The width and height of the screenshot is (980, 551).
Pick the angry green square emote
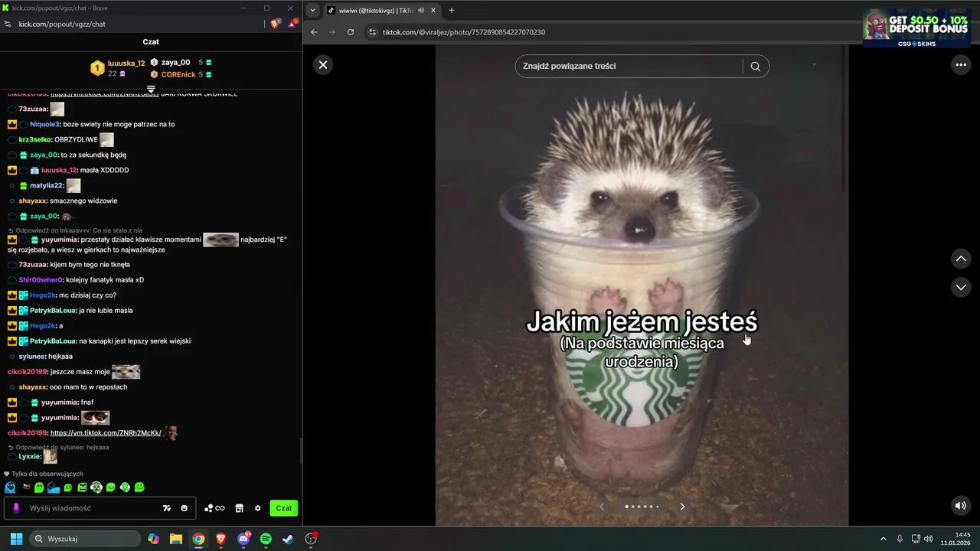(x=82, y=487)
